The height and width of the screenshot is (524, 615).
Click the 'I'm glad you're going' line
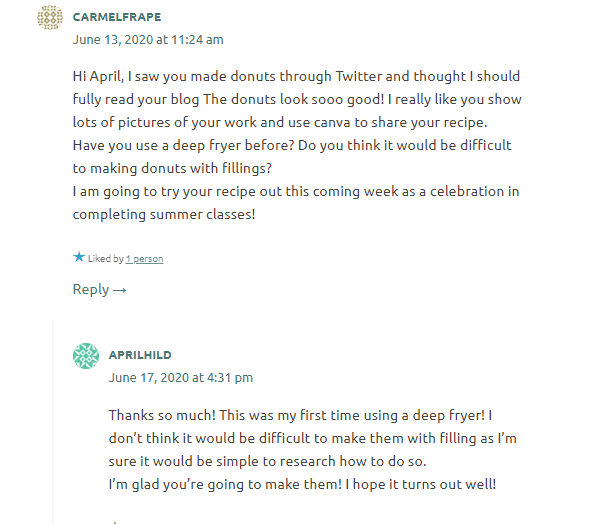point(302,484)
